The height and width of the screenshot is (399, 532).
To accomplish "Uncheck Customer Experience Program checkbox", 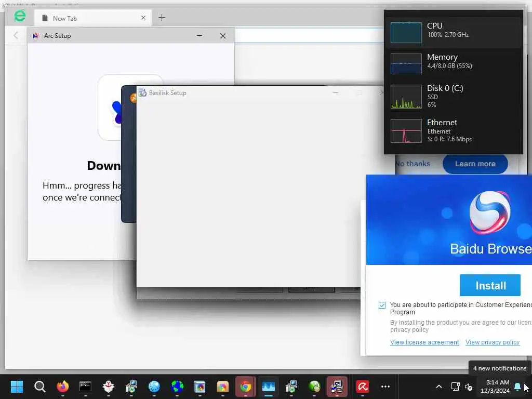I will 382,305.
